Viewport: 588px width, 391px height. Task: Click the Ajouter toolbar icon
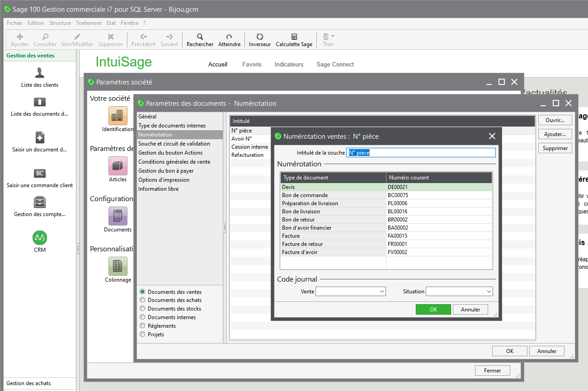pyautogui.click(x=19, y=37)
